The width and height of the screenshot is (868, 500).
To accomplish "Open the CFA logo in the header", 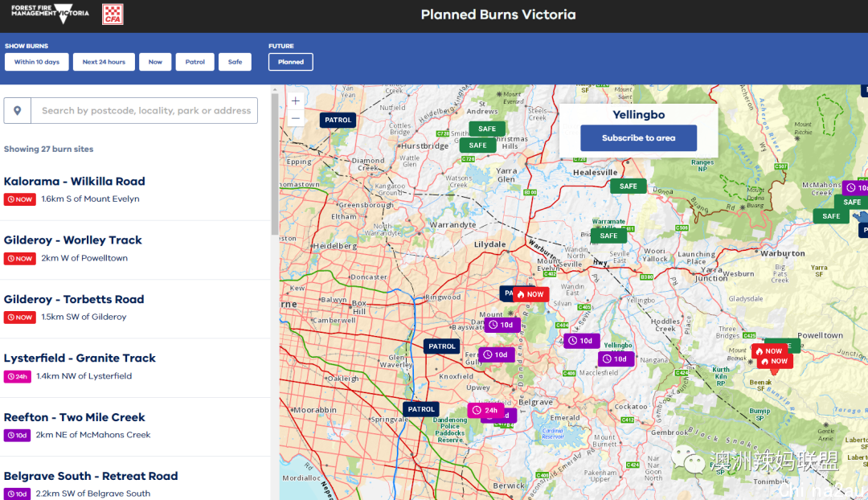I will click(113, 14).
